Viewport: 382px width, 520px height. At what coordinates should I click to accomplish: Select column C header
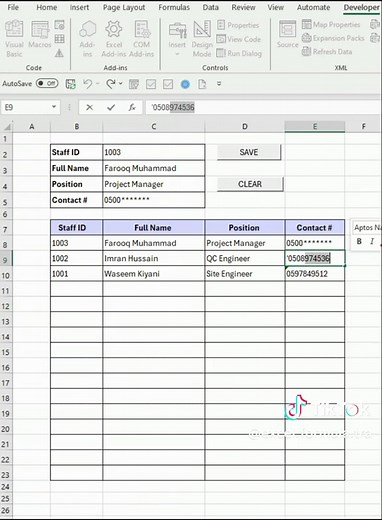coord(154,127)
